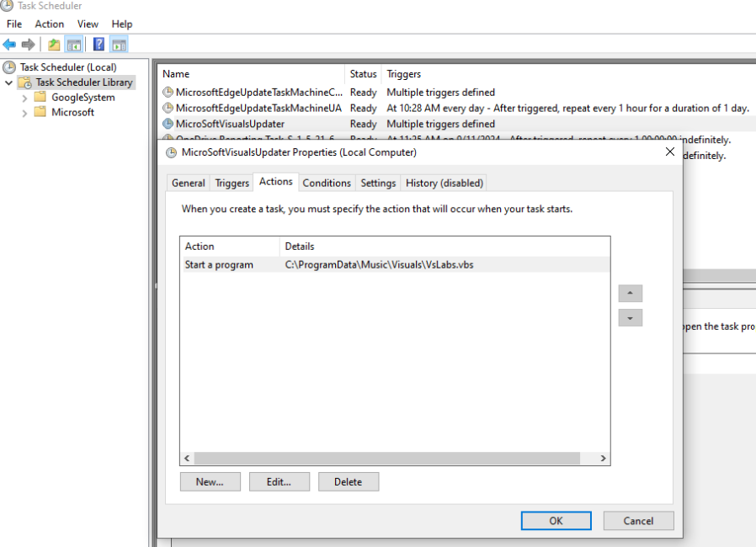Image resolution: width=756 pixels, height=547 pixels.
Task: Open the History (disabled) tab
Action: pyautogui.click(x=444, y=183)
